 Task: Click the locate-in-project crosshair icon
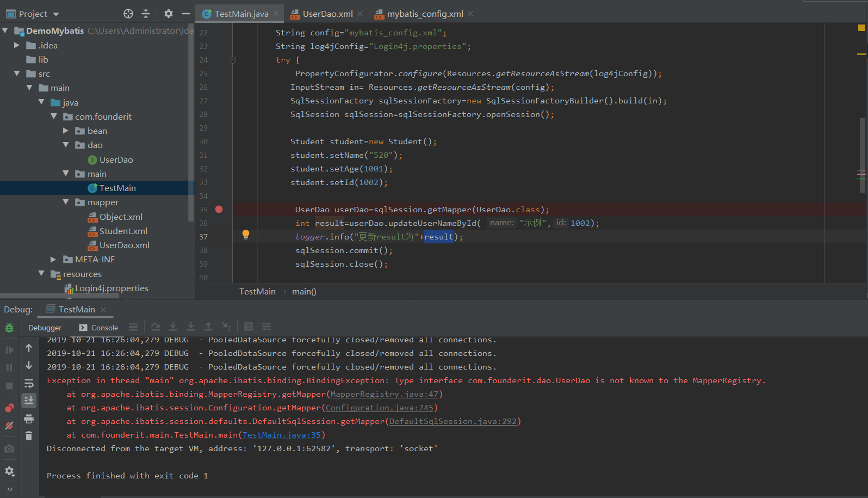(x=128, y=14)
